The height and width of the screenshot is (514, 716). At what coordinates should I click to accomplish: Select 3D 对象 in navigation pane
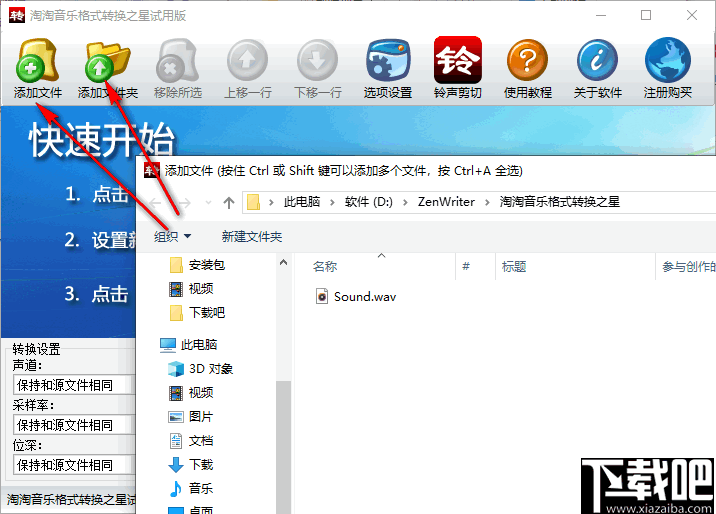[x=201, y=369]
